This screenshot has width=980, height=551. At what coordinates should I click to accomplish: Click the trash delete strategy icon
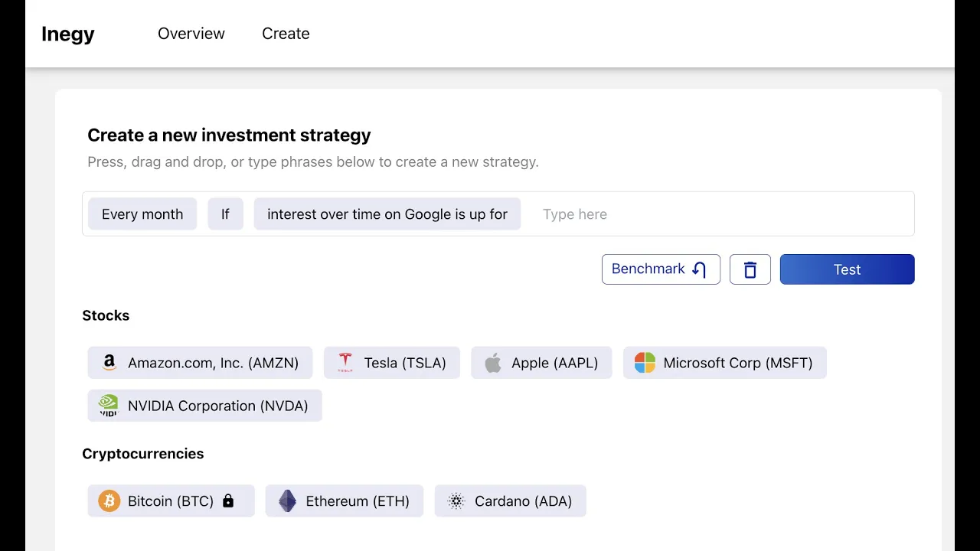(x=750, y=269)
